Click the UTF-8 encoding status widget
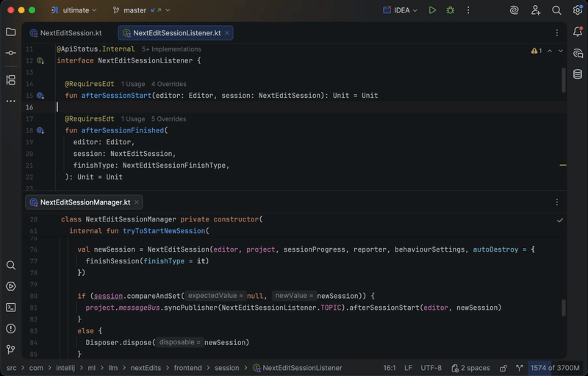Screen dimensions: 588x376 [431, 368]
